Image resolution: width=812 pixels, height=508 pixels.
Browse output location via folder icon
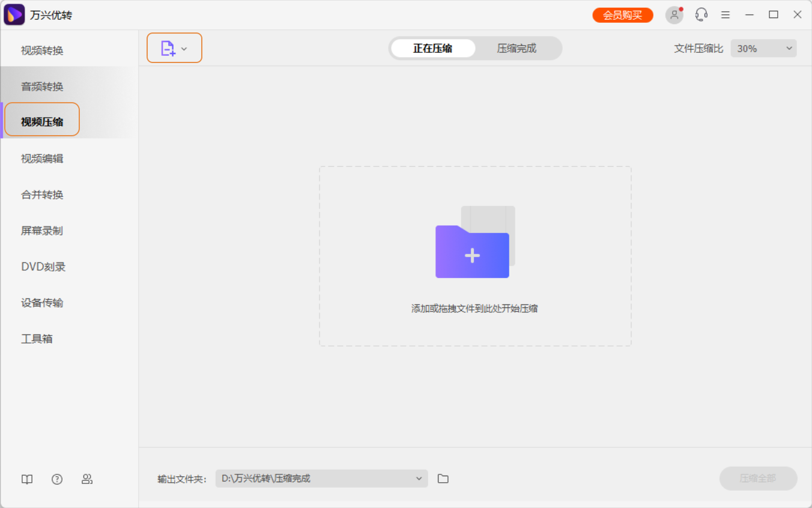click(x=443, y=478)
